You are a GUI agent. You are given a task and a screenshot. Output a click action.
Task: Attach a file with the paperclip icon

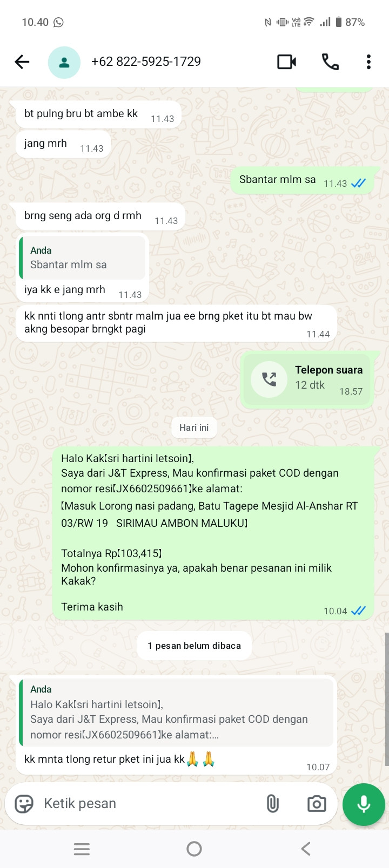click(273, 804)
